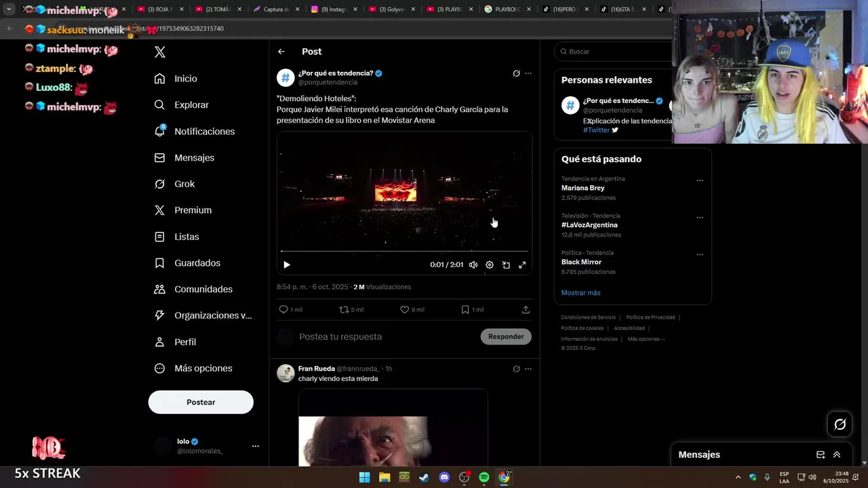Compose new message in Mensajes drawer
Image resolution: width=868 pixels, height=488 pixels.
821,455
